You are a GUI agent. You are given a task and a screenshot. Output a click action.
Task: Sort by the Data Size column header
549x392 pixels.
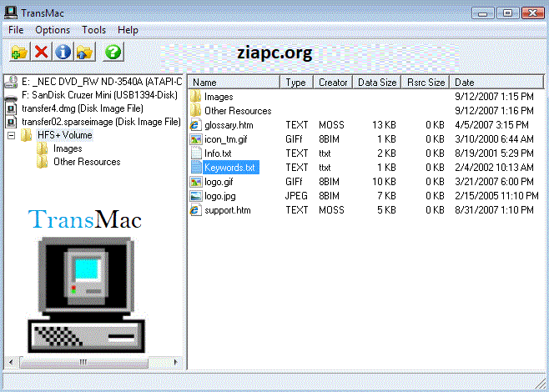(377, 83)
